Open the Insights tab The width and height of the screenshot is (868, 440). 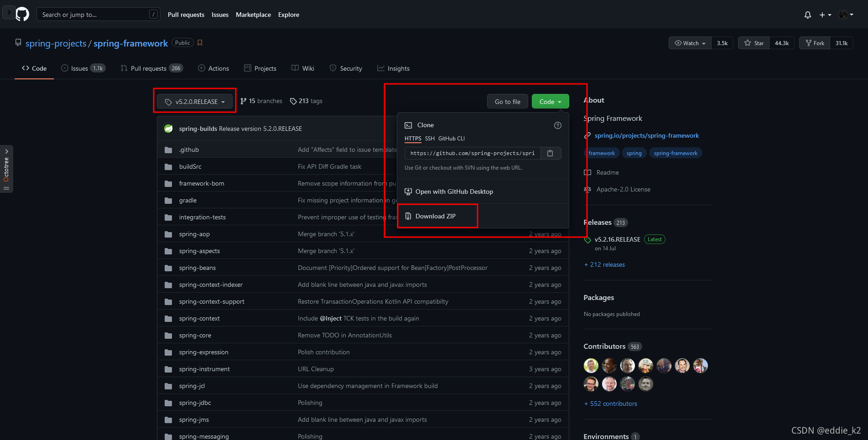pyautogui.click(x=393, y=68)
